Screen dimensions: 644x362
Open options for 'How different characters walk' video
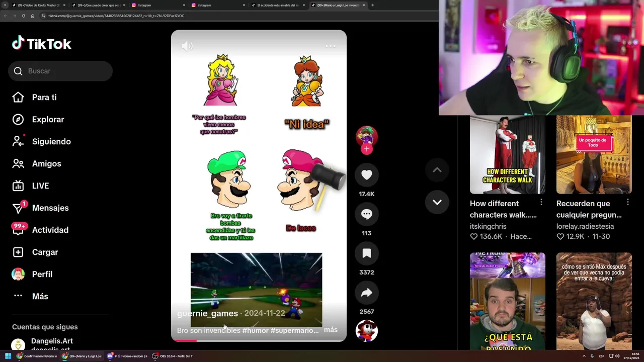click(x=541, y=202)
